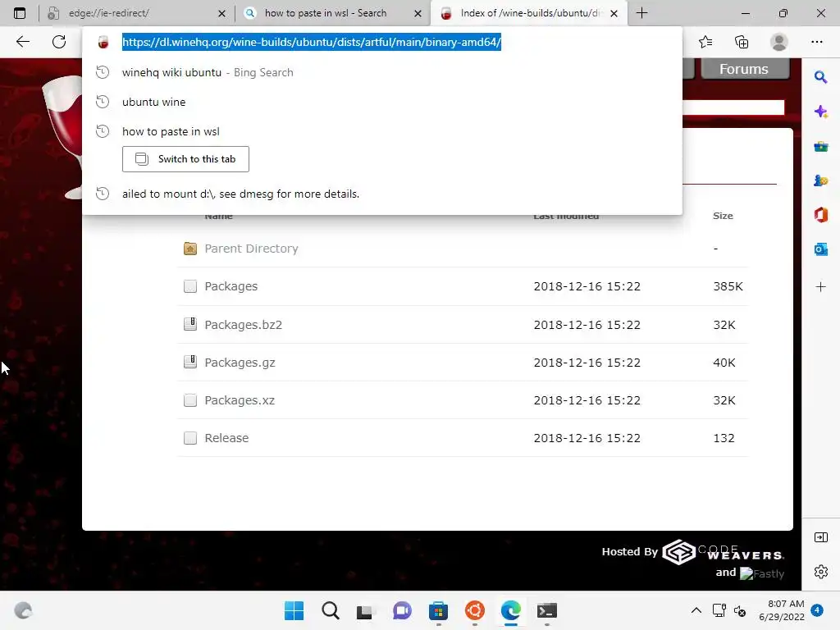Open Microsoft Store from taskbar
840x630 pixels.
[x=438, y=610]
